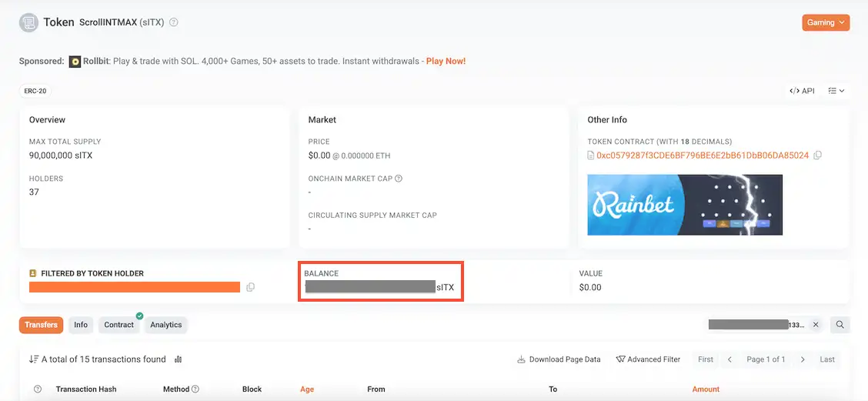
Task: Click the holders count 37
Action: (x=34, y=192)
